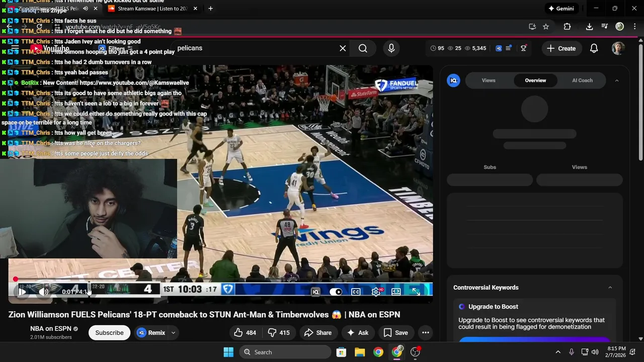Open the AI Coach tab

click(582, 80)
